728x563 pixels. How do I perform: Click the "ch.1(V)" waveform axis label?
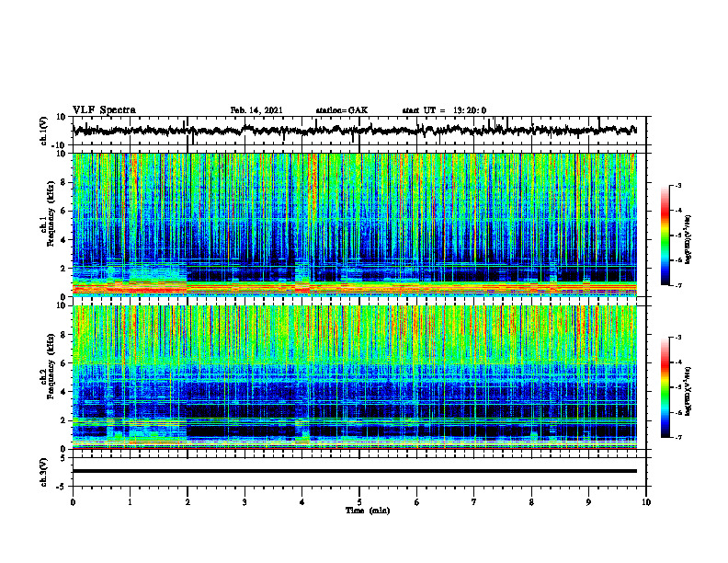(44, 131)
